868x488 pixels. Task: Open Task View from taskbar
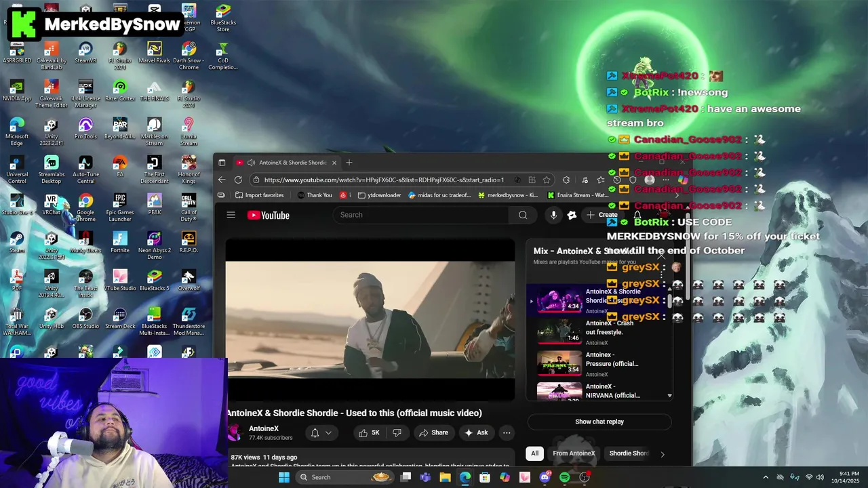(406, 477)
